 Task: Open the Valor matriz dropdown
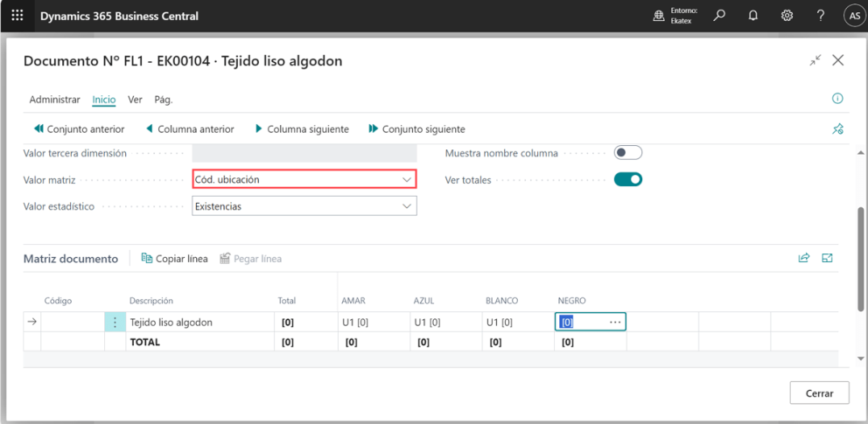304,179
